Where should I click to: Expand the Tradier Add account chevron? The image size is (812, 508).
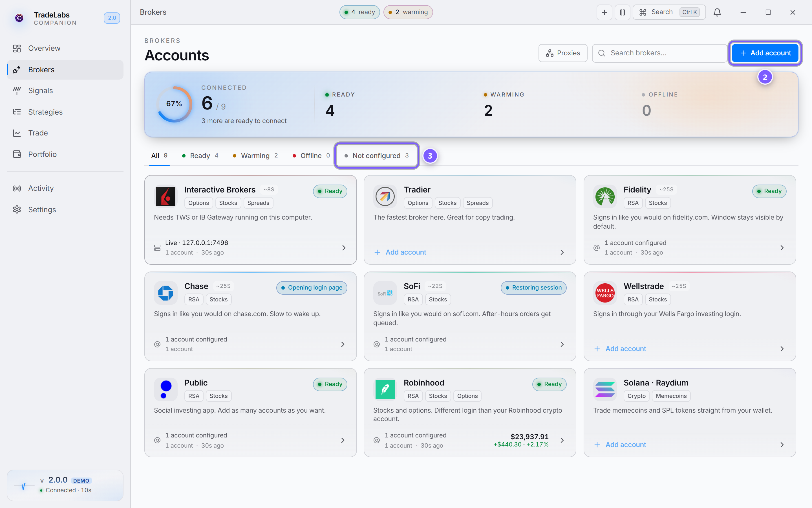562,252
